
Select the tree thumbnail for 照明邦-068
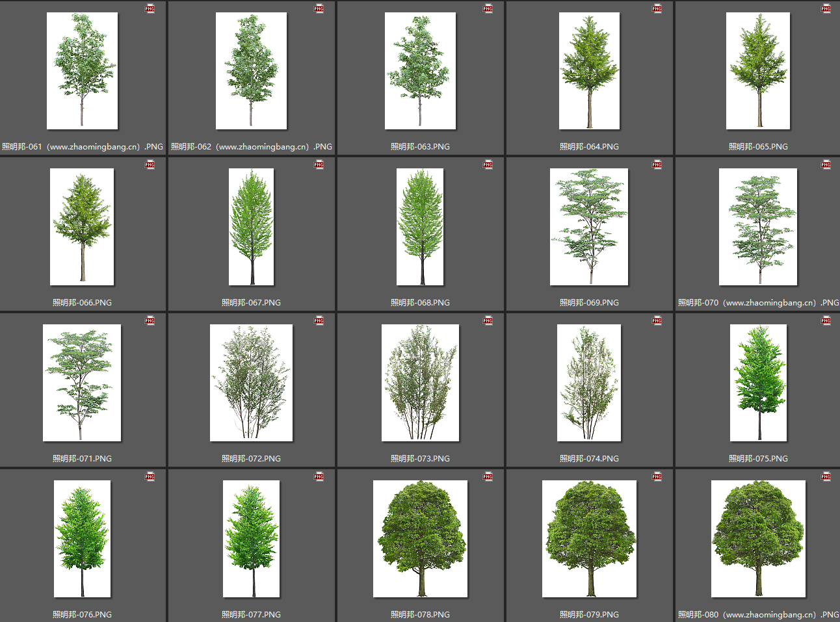tap(420, 227)
